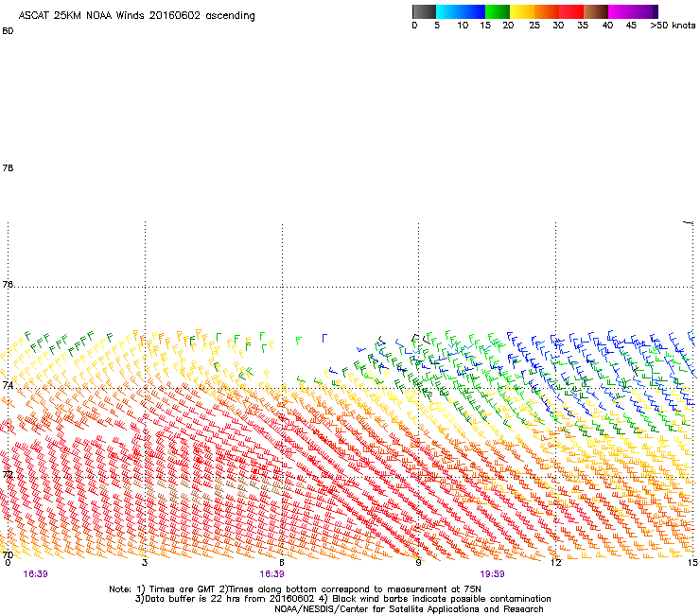Click the latitude label '72' on left axis
Screen dimensions: 700x615
8,474
